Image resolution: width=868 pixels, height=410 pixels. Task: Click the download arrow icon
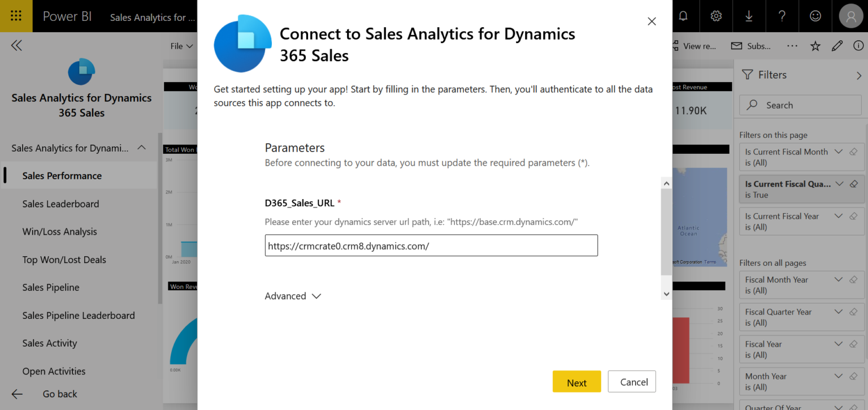click(x=749, y=16)
